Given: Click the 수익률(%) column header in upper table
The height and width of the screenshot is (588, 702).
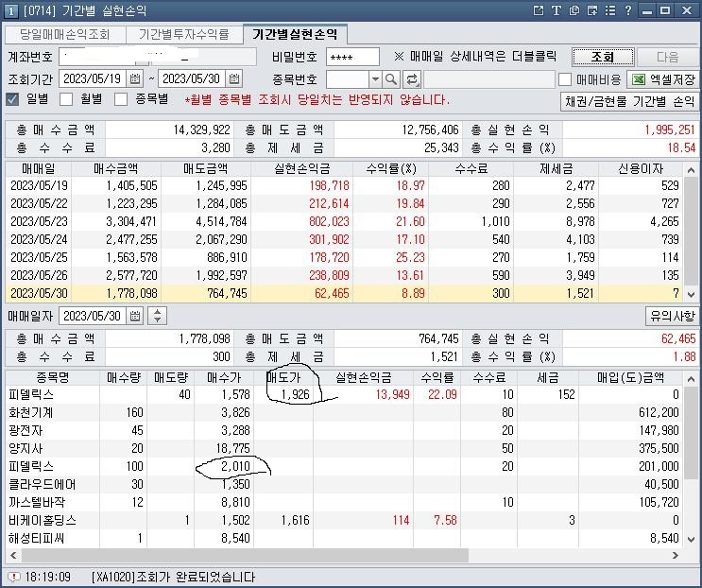Looking at the screenshot, I should pos(391,168).
